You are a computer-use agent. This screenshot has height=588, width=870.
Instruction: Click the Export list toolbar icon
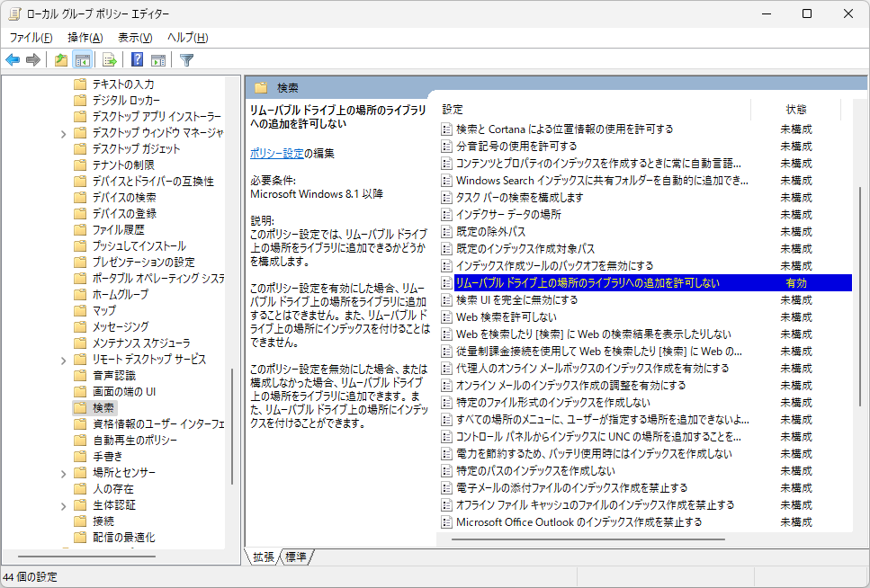(110, 60)
